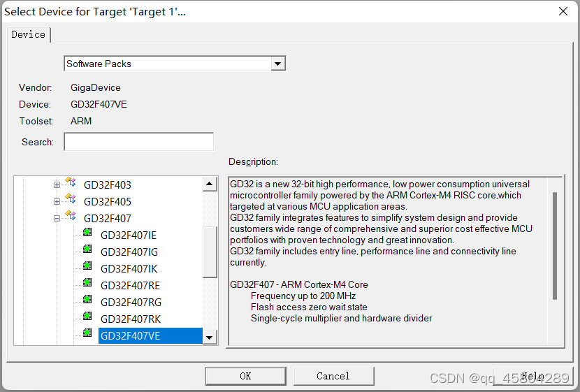Select the GD32F403 family label
The image size is (580, 392).
click(108, 185)
